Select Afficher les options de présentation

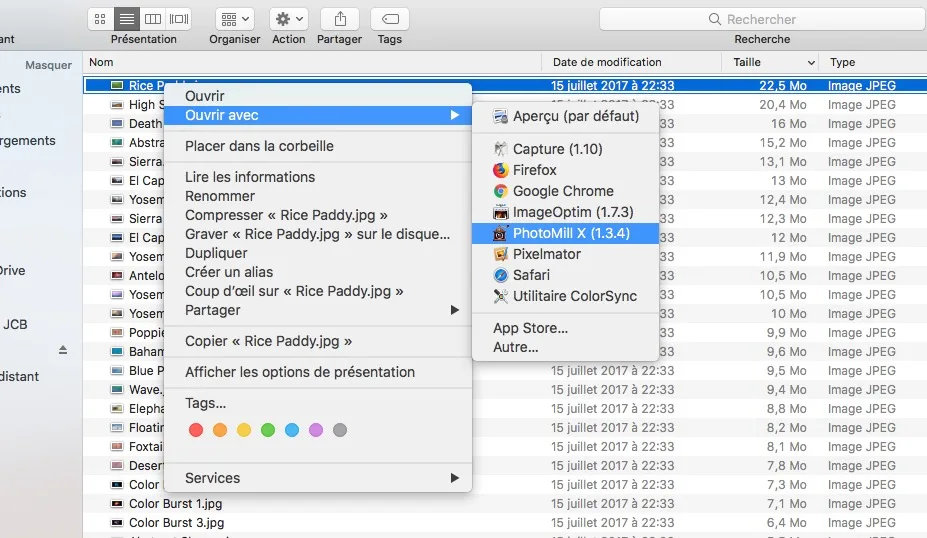(318, 372)
